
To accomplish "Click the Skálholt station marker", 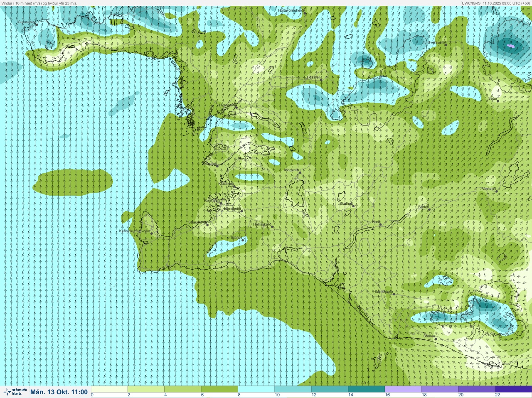I will pyautogui.click(x=353, y=206).
